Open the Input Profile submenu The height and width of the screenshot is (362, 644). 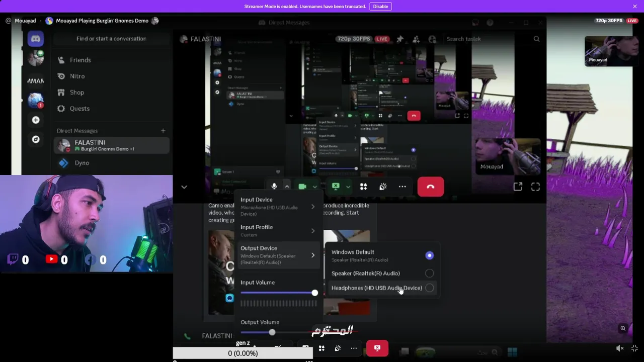pyautogui.click(x=278, y=231)
